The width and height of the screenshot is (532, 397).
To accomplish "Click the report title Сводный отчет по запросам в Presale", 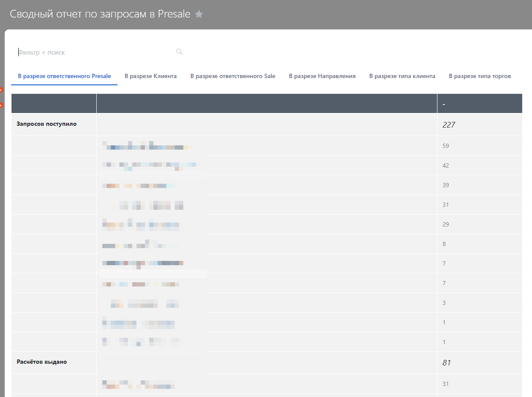I will 100,14.
